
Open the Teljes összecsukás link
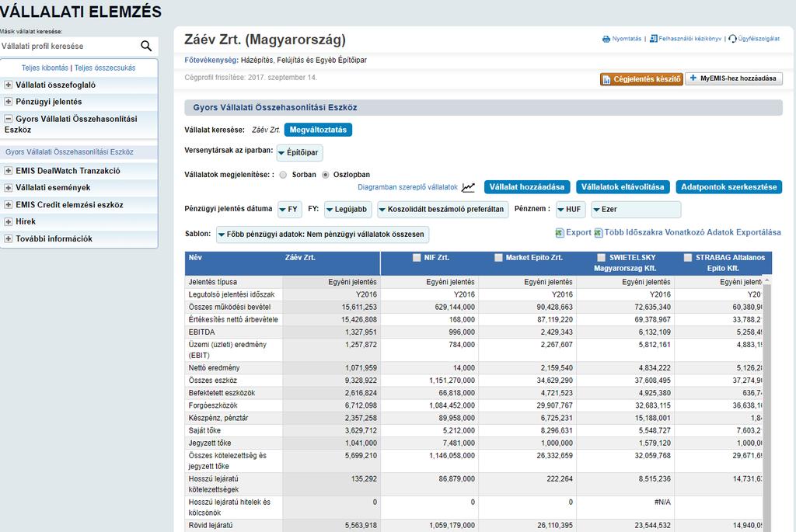point(105,68)
